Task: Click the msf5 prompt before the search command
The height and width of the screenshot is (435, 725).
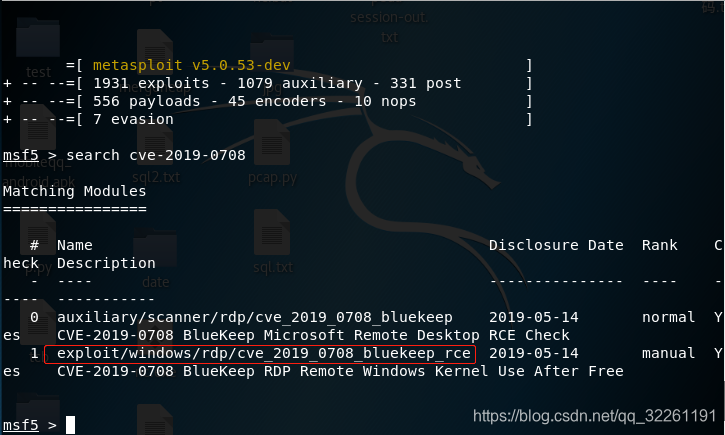Action: pyautogui.click(x=21, y=155)
